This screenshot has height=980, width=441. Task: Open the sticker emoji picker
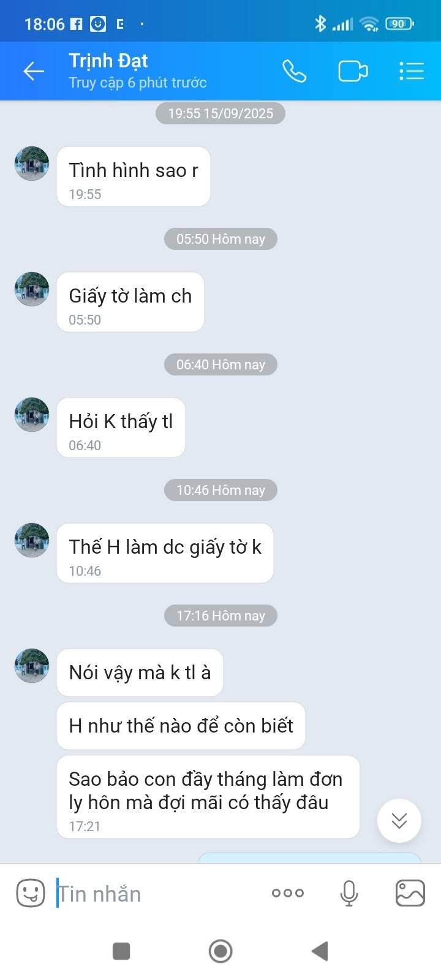30,893
